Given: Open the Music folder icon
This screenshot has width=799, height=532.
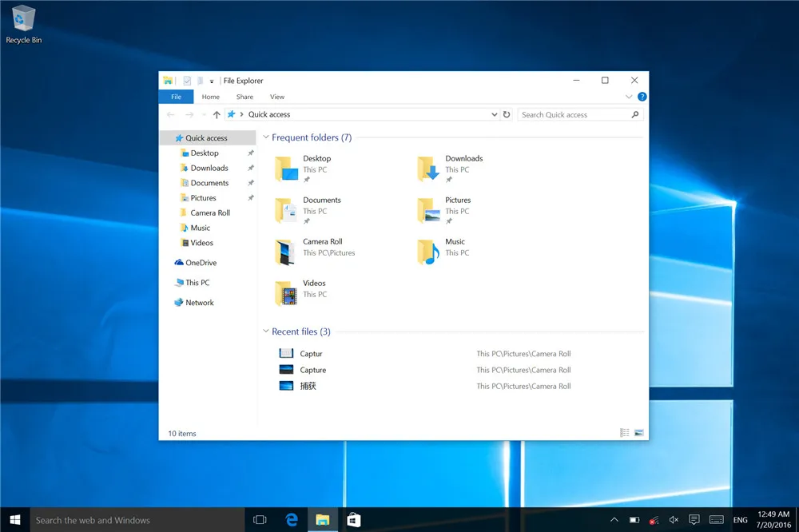Looking at the screenshot, I should (429, 252).
